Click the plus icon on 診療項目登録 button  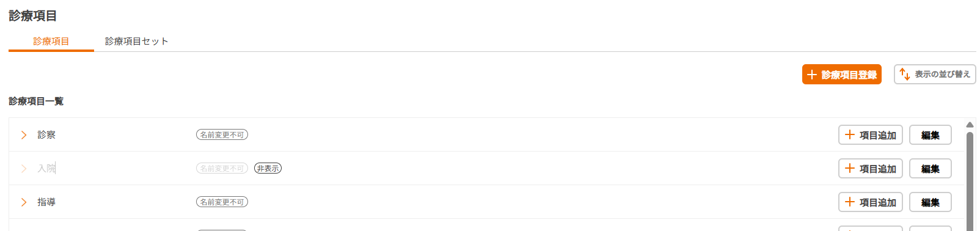[812, 75]
